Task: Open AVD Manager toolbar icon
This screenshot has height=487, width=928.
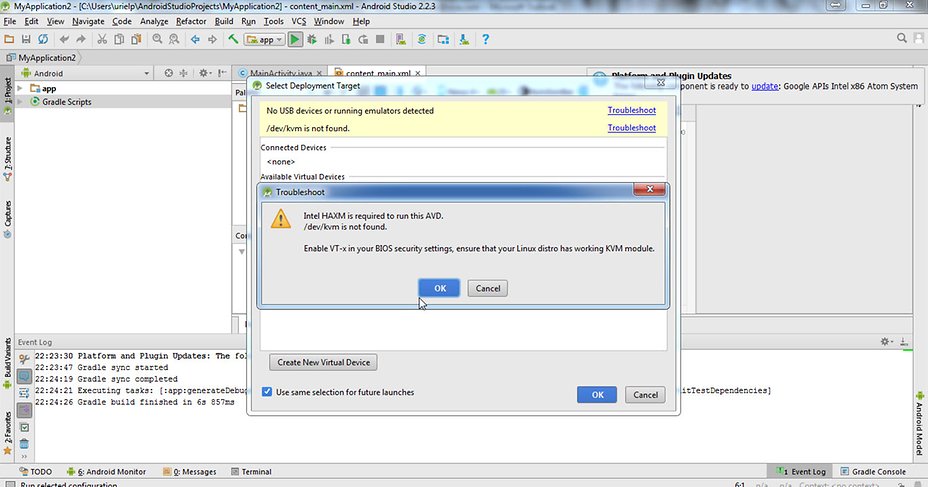Action: [401, 39]
